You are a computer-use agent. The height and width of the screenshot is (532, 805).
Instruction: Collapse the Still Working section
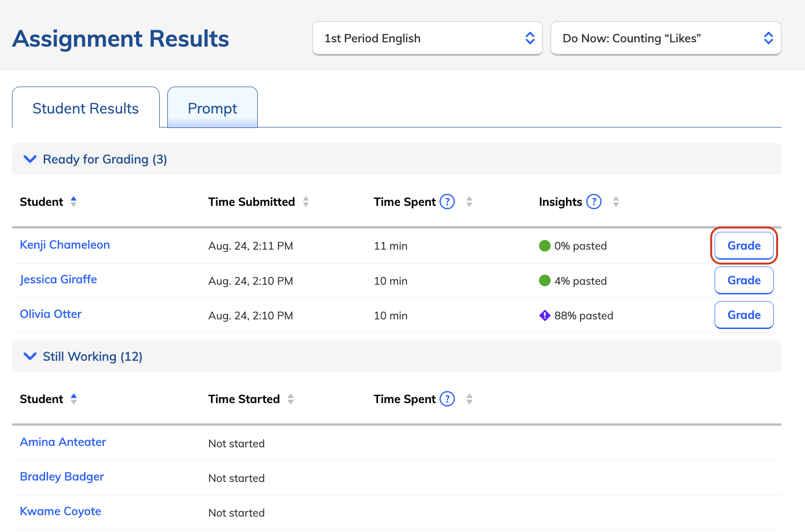[30, 356]
